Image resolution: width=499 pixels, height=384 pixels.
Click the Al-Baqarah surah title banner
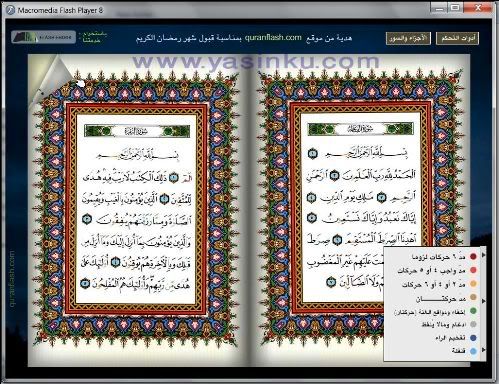tap(137, 131)
